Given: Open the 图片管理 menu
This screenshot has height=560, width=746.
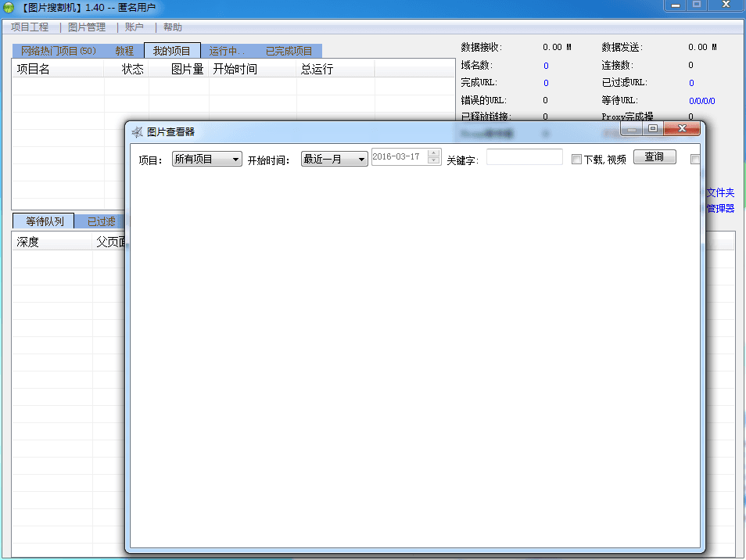Looking at the screenshot, I should pyautogui.click(x=87, y=27).
